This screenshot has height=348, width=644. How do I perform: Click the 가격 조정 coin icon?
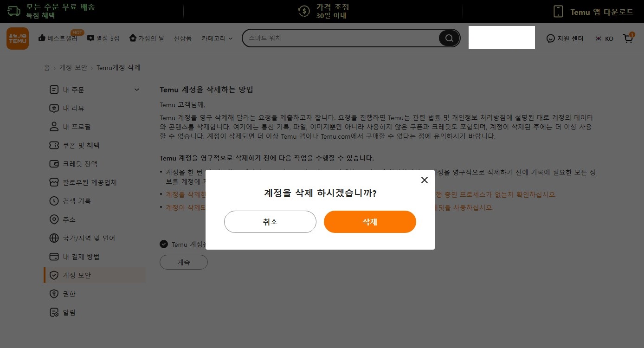tap(304, 10)
